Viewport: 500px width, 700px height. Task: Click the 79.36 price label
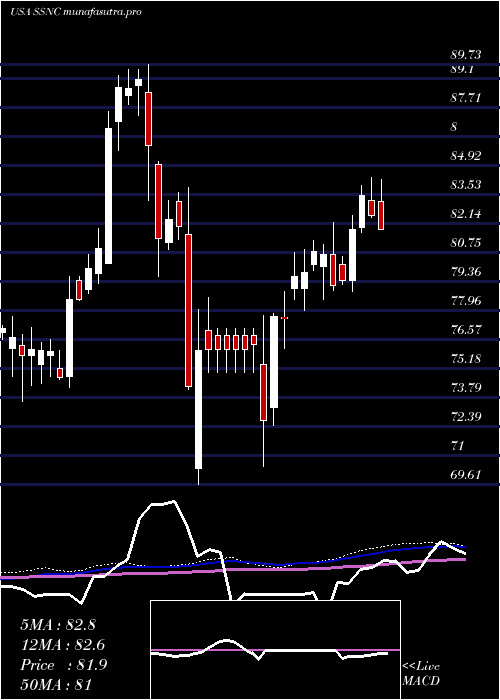466,271
